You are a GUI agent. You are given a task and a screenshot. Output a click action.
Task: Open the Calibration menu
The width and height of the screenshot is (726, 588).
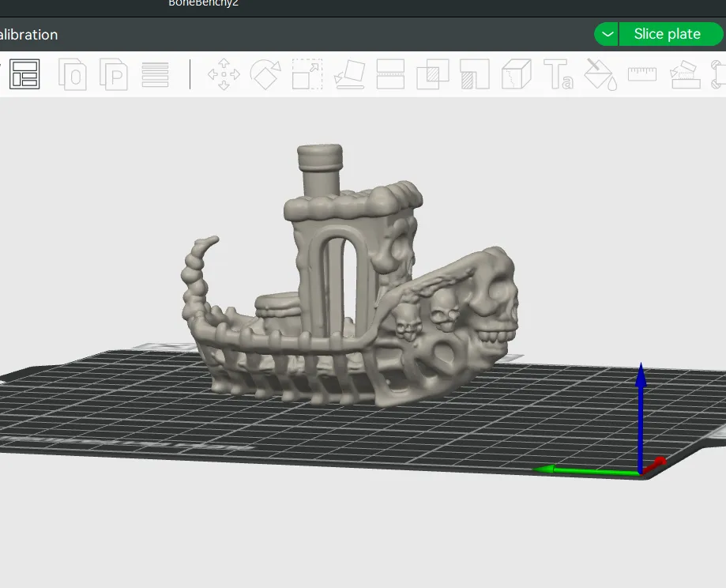click(29, 35)
